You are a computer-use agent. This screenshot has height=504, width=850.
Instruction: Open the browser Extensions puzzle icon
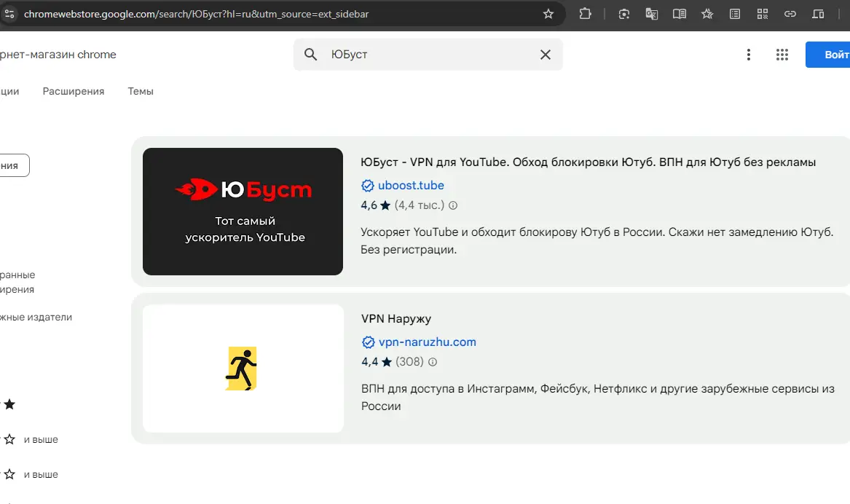click(585, 14)
